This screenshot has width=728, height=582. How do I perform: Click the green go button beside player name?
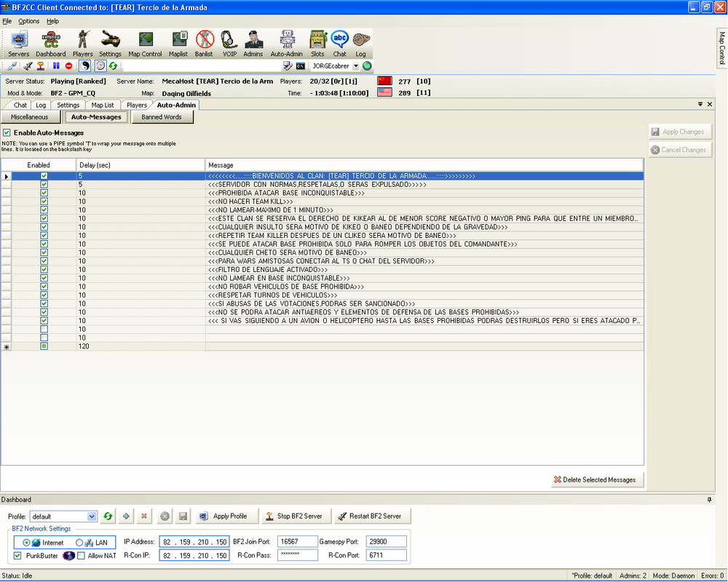click(367, 66)
